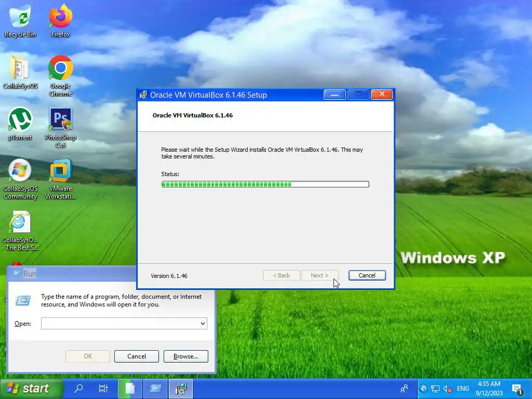Open the Recycle Bin desktop icon
This screenshot has height=399, width=532.
(x=20, y=20)
